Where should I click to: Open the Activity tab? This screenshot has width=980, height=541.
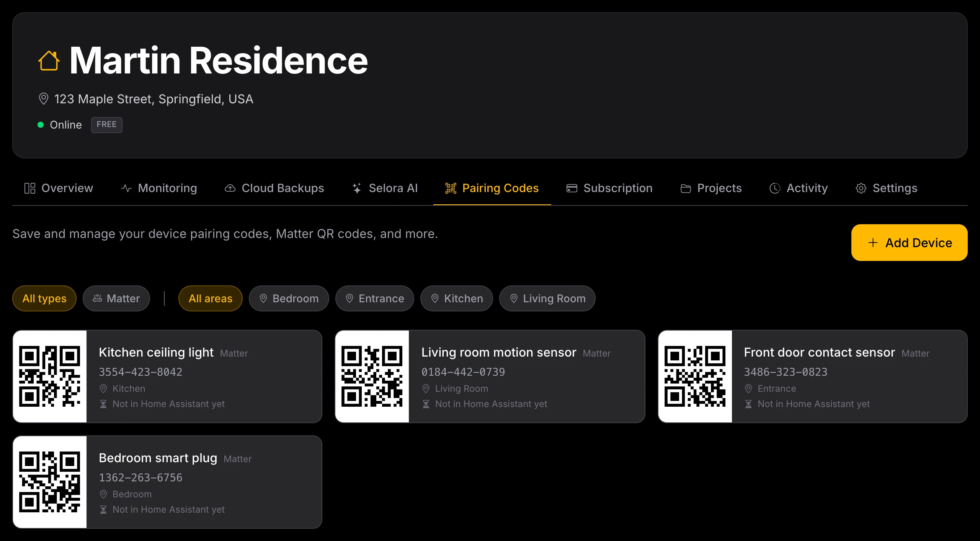[x=799, y=188]
